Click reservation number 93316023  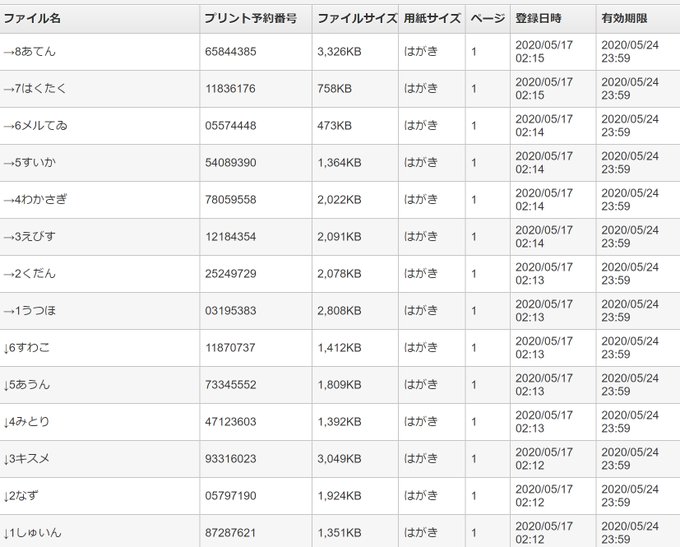(x=231, y=459)
